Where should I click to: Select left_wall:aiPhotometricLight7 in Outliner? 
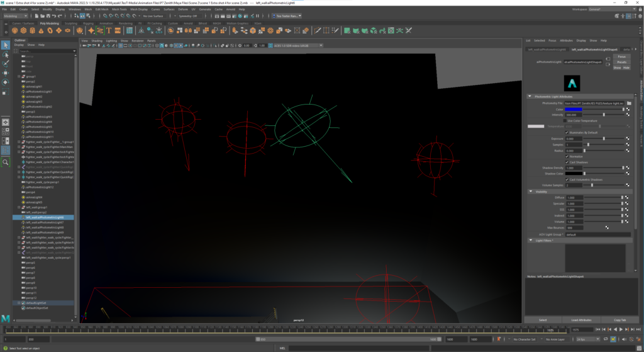pos(45,222)
